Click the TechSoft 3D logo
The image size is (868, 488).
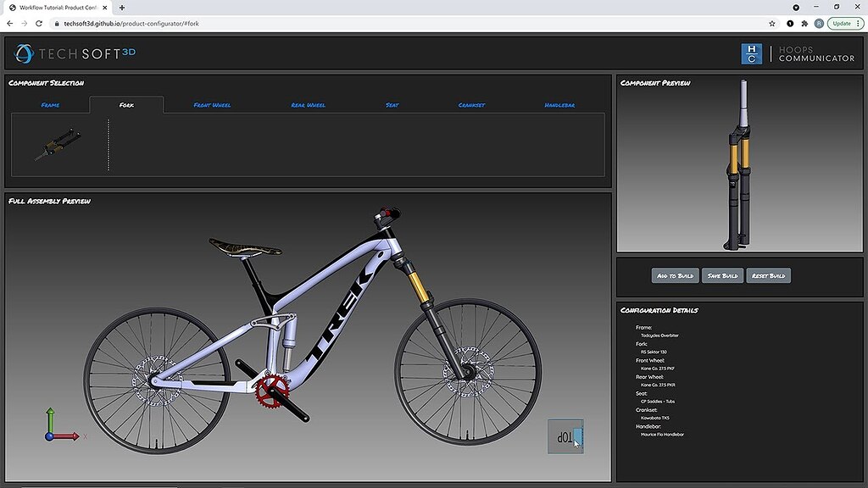coord(74,53)
